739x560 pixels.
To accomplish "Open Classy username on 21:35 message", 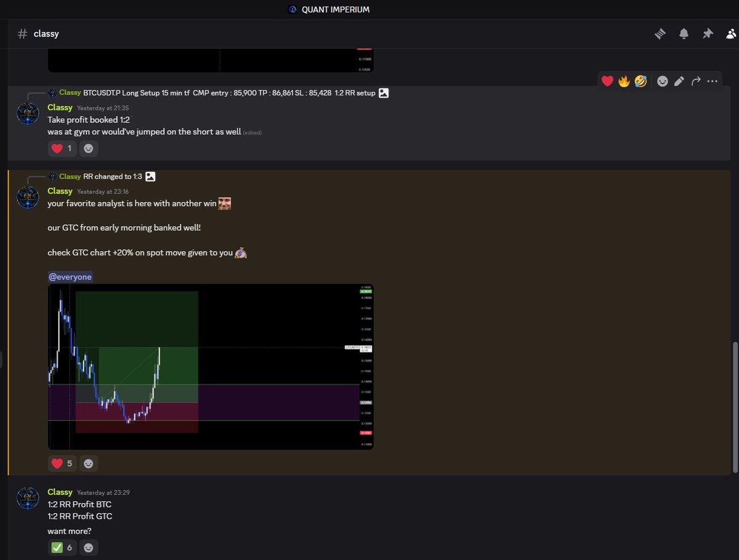I will click(60, 107).
